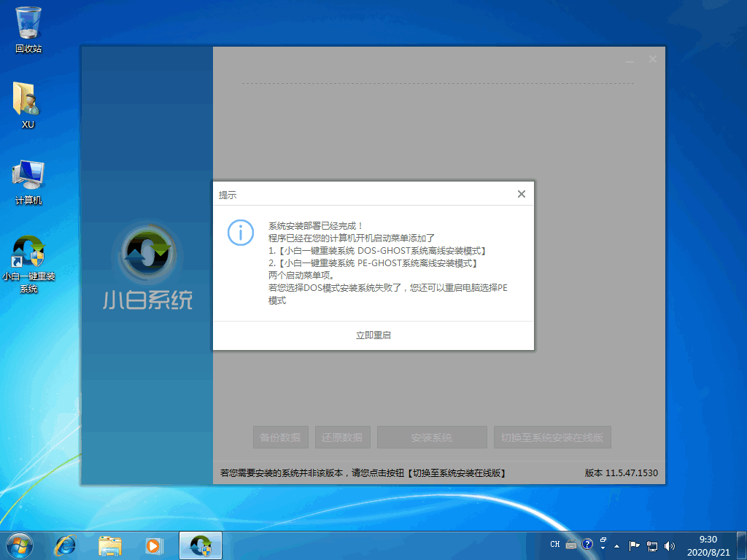Click 立即重启 to restart the computer

click(373, 335)
